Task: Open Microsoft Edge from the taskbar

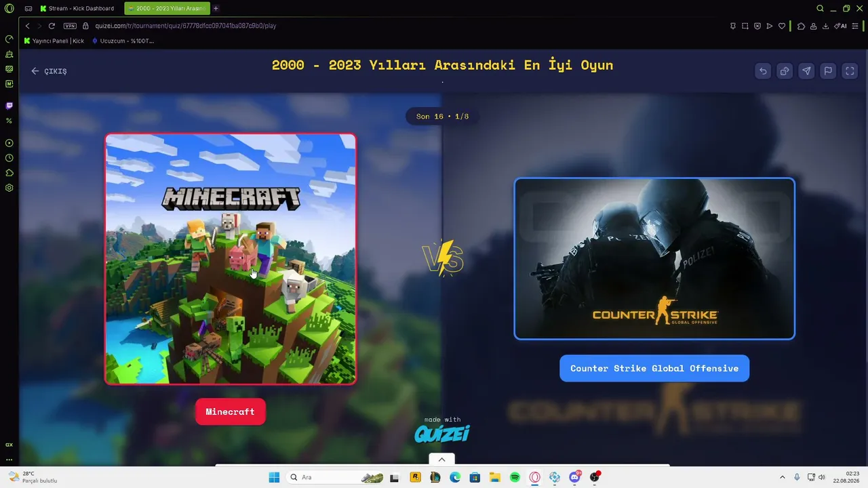Action: [455, 477]
